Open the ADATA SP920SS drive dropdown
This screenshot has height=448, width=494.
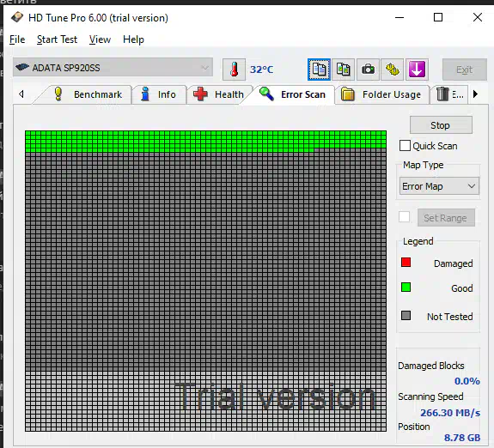tap(113, 67)
